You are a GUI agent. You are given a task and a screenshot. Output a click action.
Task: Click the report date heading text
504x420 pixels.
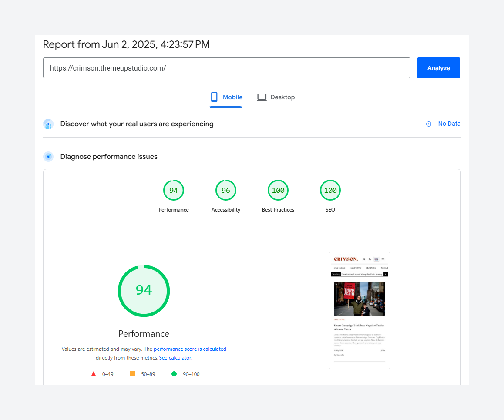point(126,44)
